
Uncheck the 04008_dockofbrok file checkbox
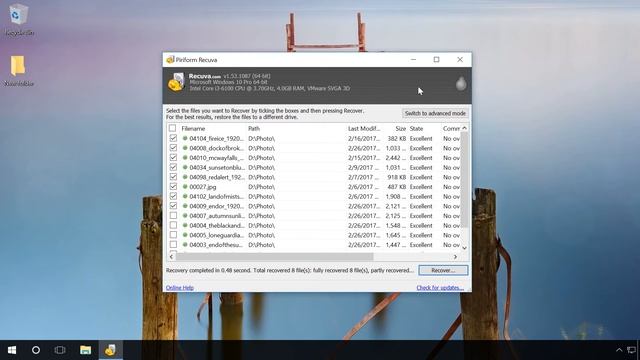(x=173, y=148)
